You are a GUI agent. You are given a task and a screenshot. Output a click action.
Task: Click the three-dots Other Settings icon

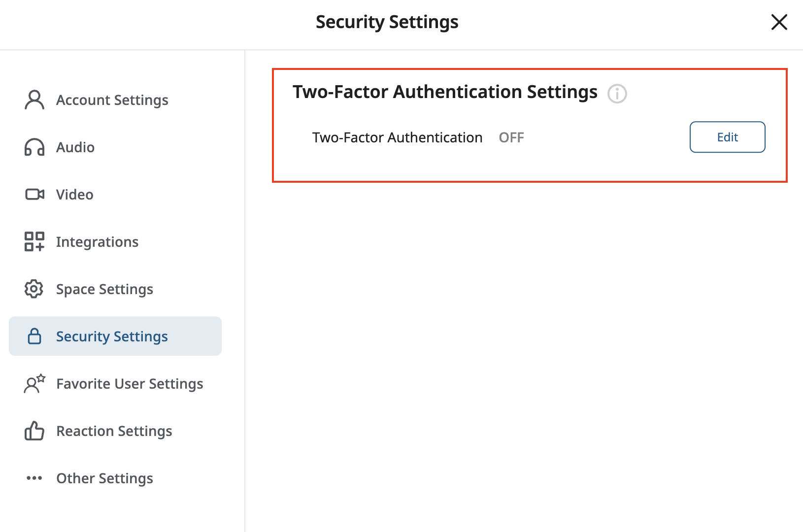tap(34, 478)
